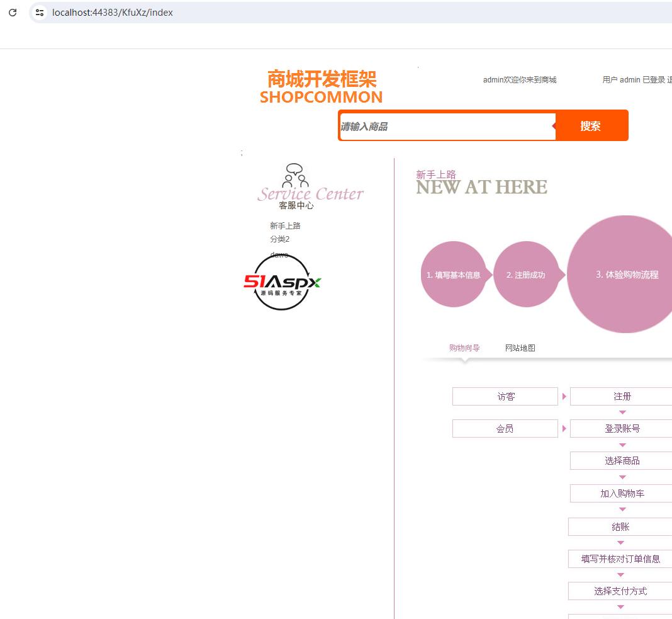The image size is (672, 619).
Task: Click down arrow below 选择支付方式 box
Action: pyautogui.click(x=621, y=607)
